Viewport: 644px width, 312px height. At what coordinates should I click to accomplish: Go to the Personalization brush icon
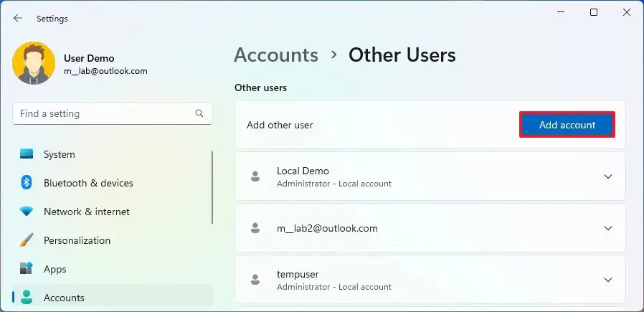(x=27, y=240)
